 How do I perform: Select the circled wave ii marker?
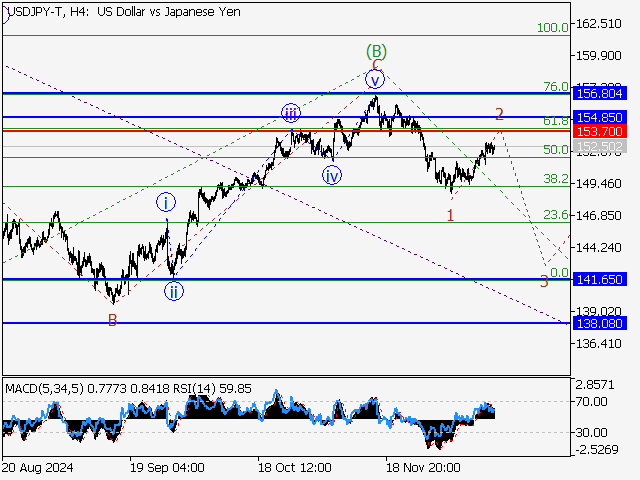pos(174,292)
